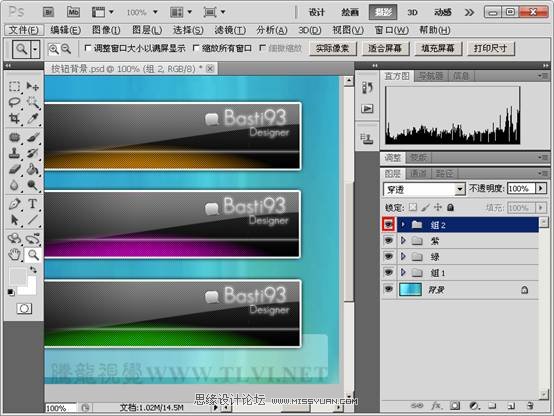Add a layer style with fx button
This screenshot has width=554, height=416.
[436, 406]
